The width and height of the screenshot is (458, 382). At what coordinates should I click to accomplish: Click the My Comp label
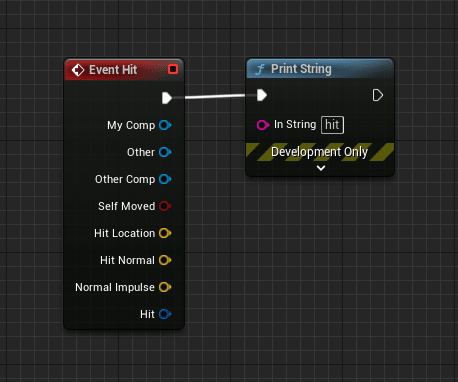point(131,125)
